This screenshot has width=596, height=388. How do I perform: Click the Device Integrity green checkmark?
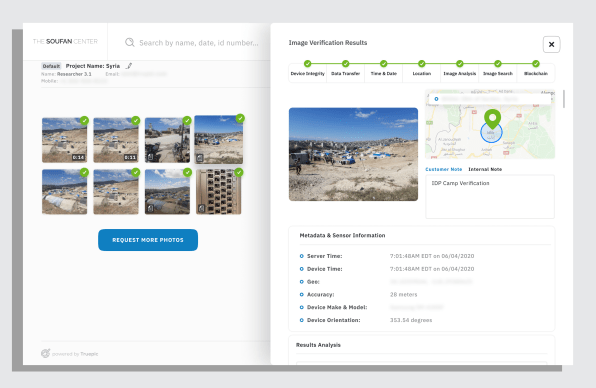pos(308,63)
